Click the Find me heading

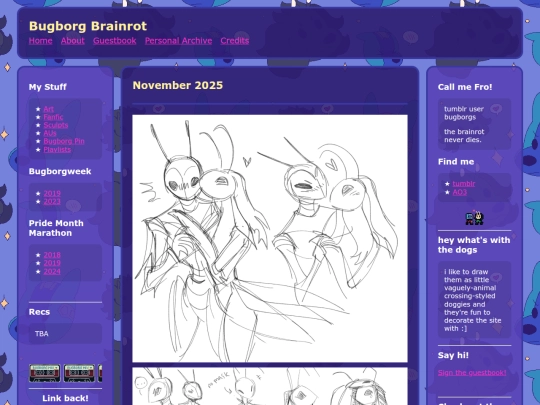tap(456, 162)
